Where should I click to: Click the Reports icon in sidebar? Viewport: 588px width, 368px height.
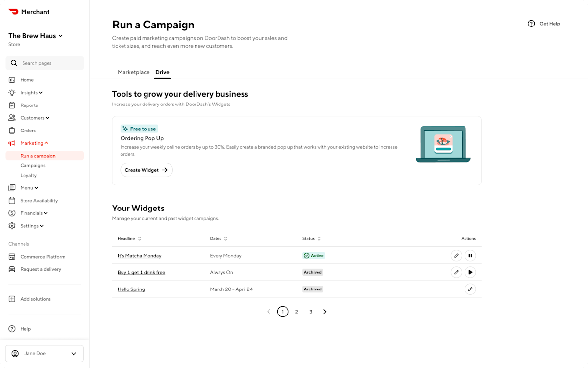[x=12, y=105]
